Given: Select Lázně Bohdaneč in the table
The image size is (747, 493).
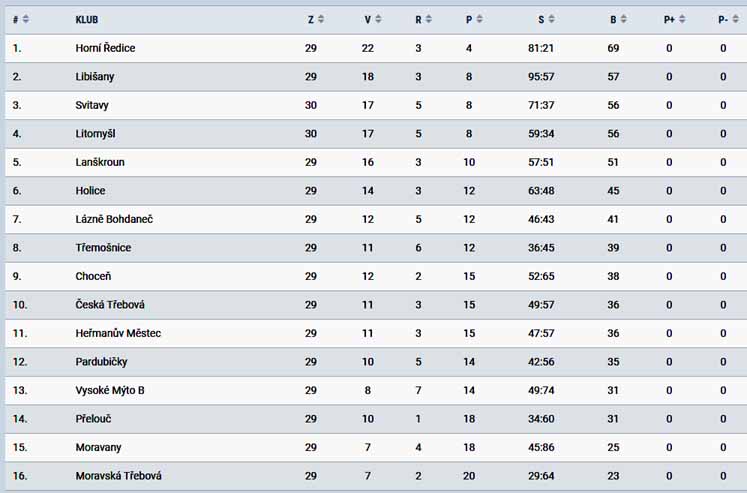Looking at the screenshot, I should pos(114,219).
